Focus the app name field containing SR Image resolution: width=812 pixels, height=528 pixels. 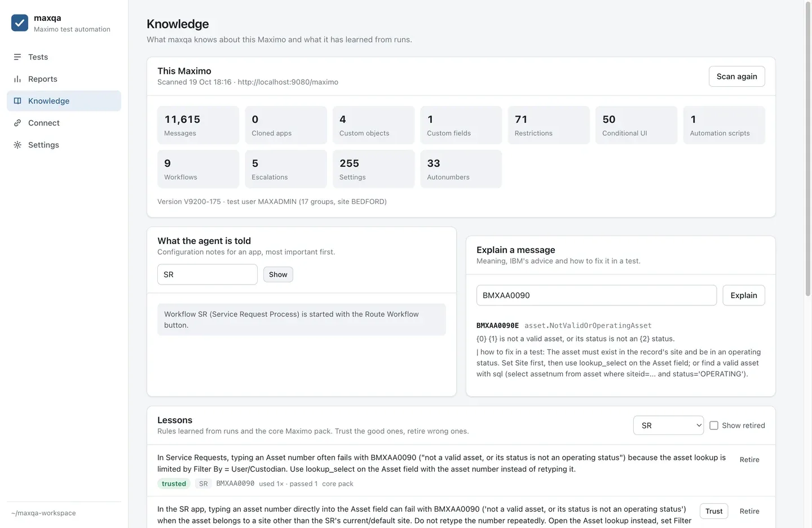pos(208,274)
